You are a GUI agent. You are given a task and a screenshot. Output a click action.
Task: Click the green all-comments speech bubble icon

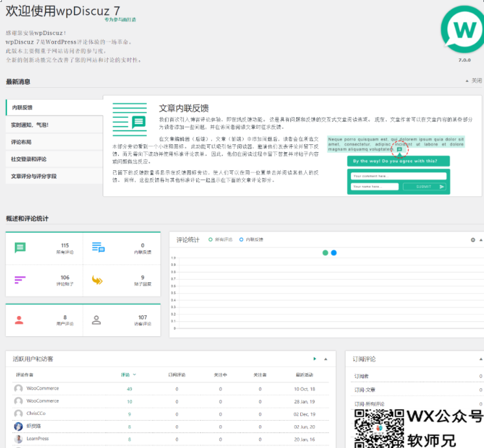point(20,248)
